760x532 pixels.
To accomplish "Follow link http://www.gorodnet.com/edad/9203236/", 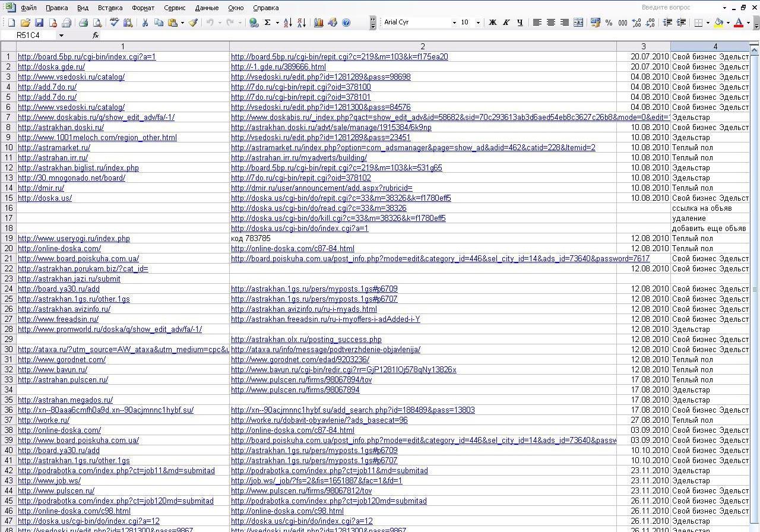I will coord(300,359).
